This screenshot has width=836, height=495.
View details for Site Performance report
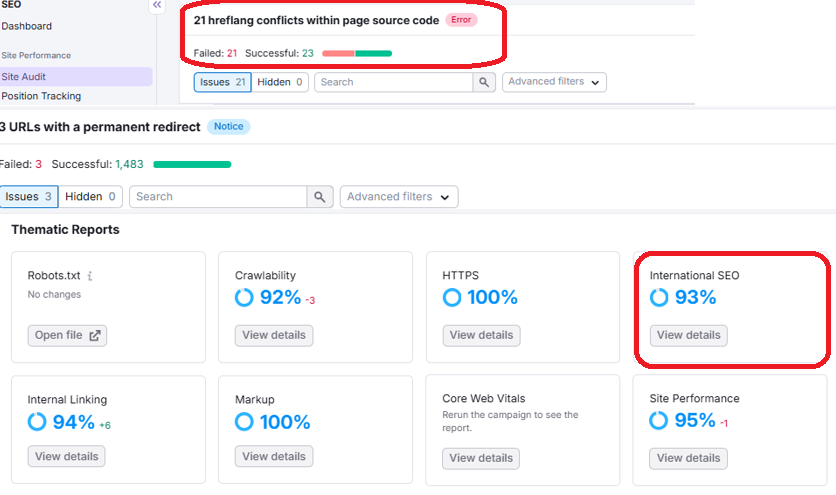pos(688,458)
